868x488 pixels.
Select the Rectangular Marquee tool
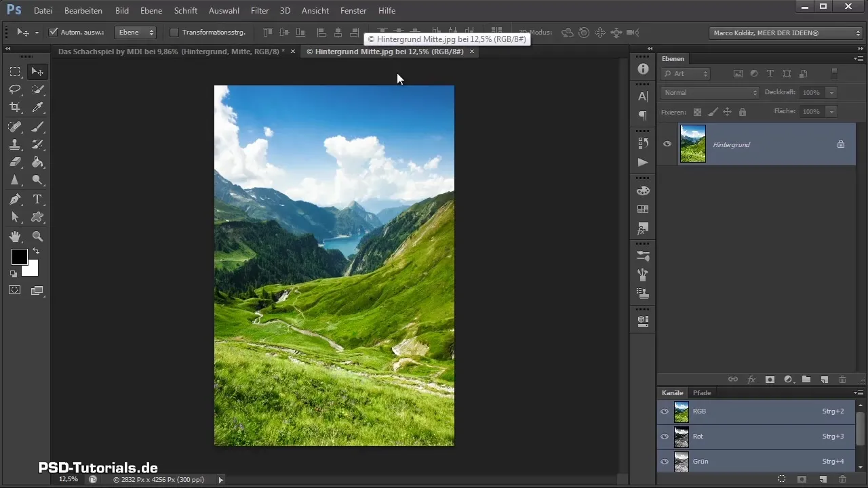pyautogui.click(x=15, y=72)
